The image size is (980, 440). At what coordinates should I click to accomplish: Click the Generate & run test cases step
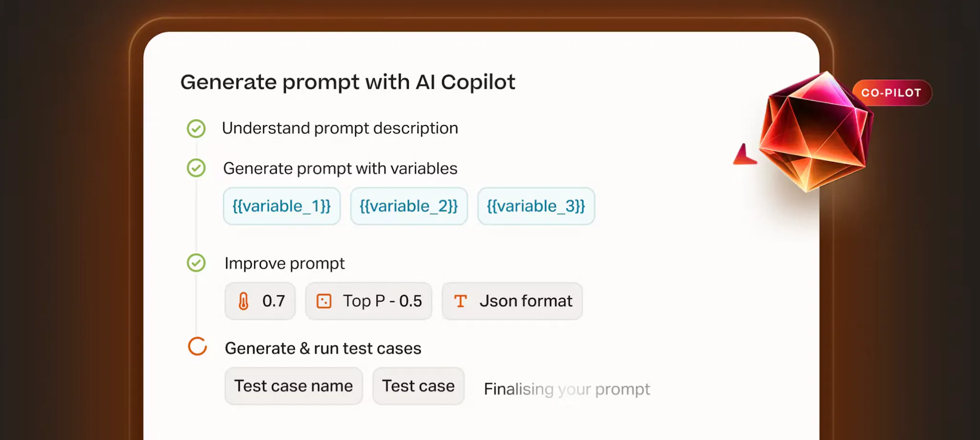tap(323, 348)
